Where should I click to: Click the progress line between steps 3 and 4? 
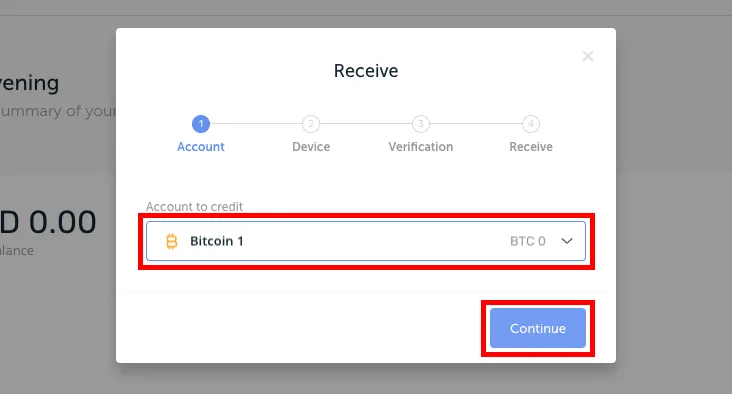pyautogui.click(x=476, y=124)
